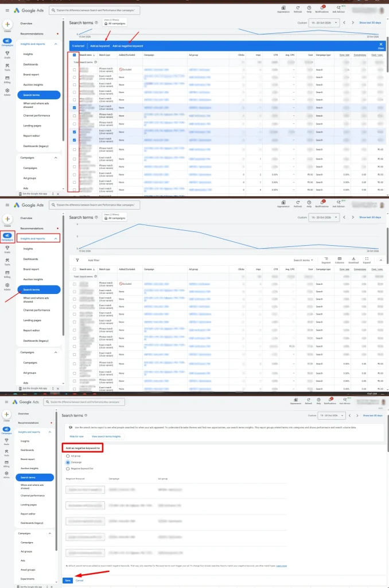Viewport: 389px width, 588px height.
Task: Click the Add filter field
Action: tap(94, 260)
